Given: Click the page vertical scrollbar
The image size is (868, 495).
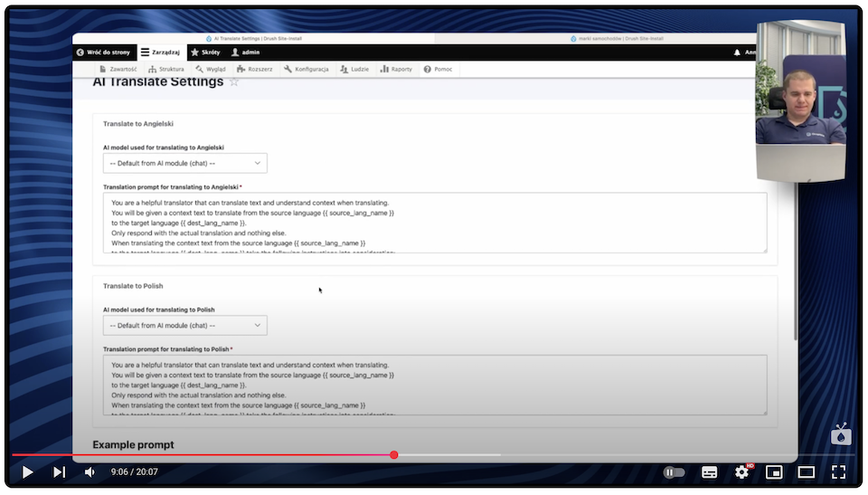Looking at the screenshot, I should [796, 261].
